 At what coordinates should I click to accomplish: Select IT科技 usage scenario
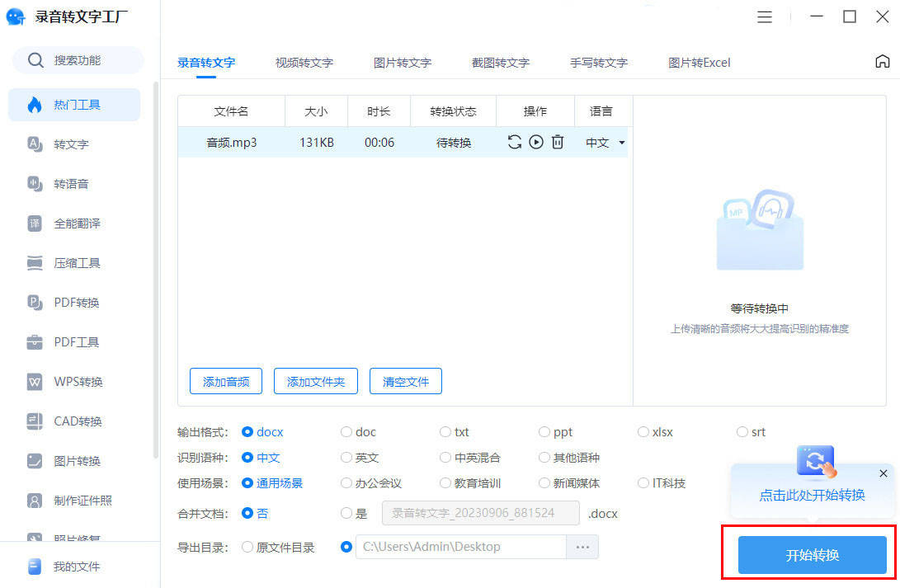pyautogui.click(x=662, y=483)
